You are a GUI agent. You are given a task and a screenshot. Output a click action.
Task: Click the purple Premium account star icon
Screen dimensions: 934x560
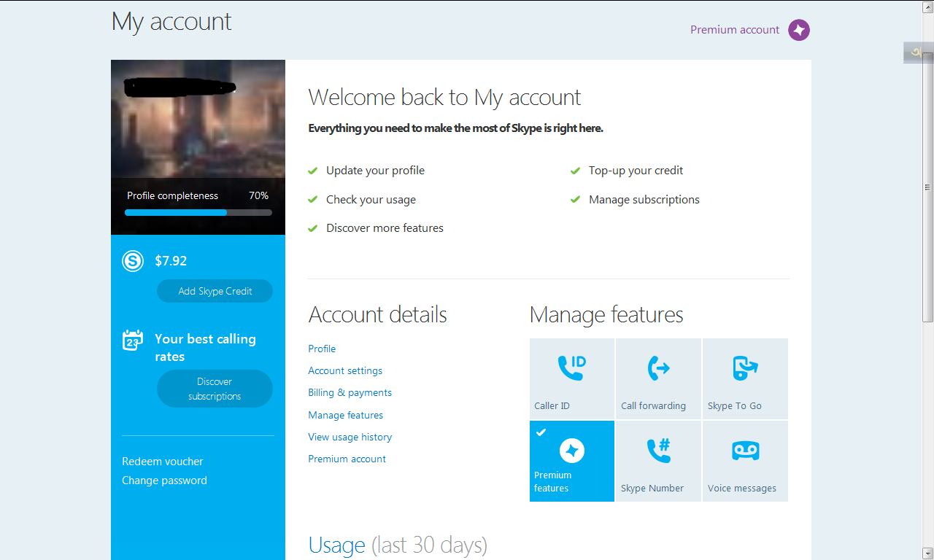(799, 30)
